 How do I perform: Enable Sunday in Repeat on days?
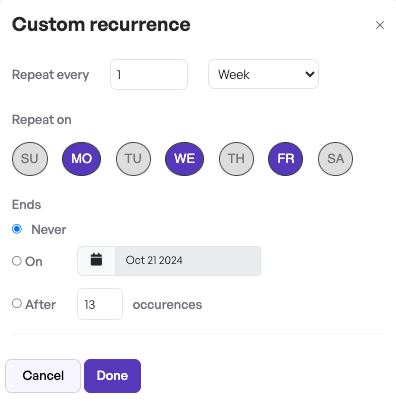(x=30, y=159)
